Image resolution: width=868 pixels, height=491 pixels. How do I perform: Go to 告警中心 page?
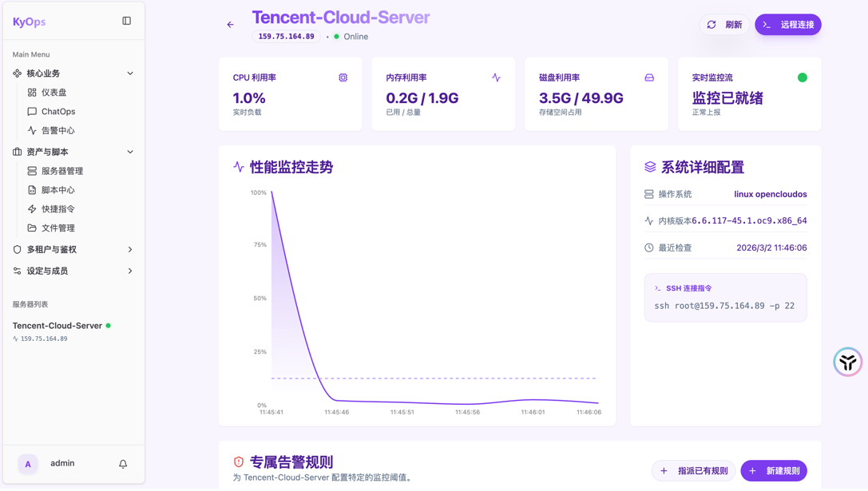(58, 131)
